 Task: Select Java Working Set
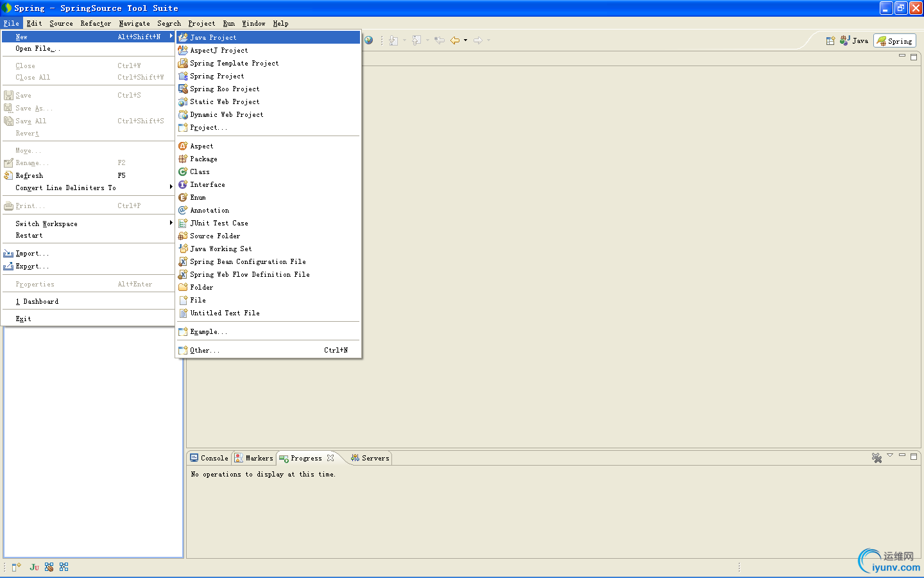click(x=268, y=249)
